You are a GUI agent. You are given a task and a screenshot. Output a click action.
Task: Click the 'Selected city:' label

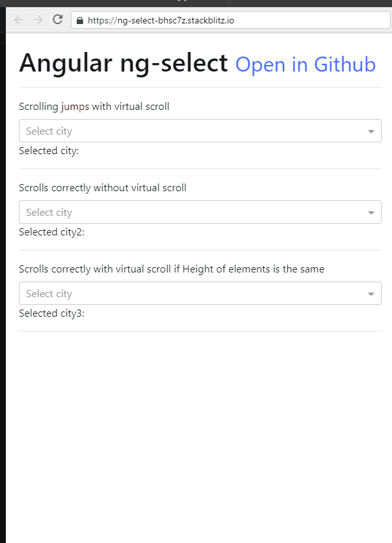(x=48, y=150)
